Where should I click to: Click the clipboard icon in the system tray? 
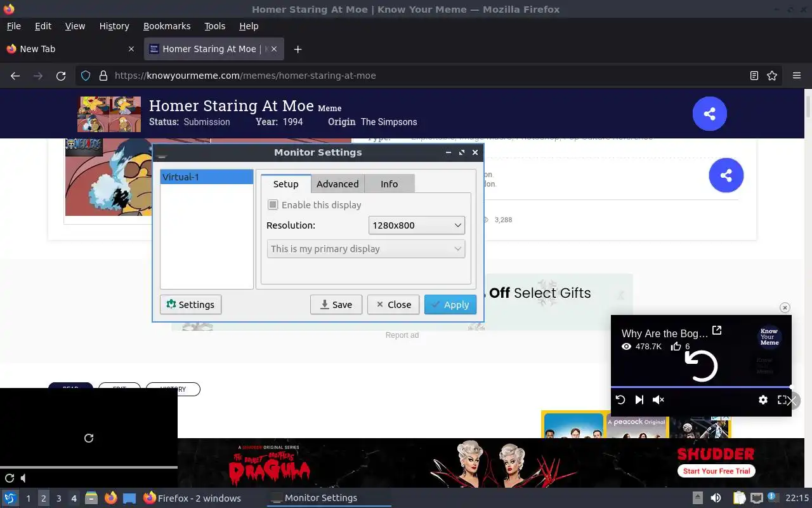(x=739, y=498)
